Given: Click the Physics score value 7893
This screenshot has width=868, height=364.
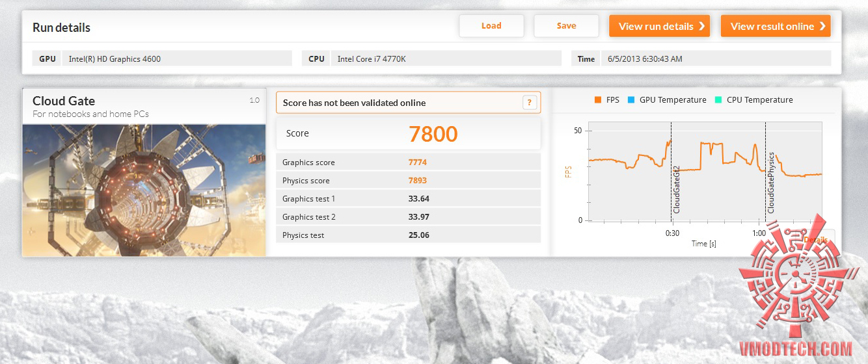Looking at the screenshot, I should pos(418,181).
